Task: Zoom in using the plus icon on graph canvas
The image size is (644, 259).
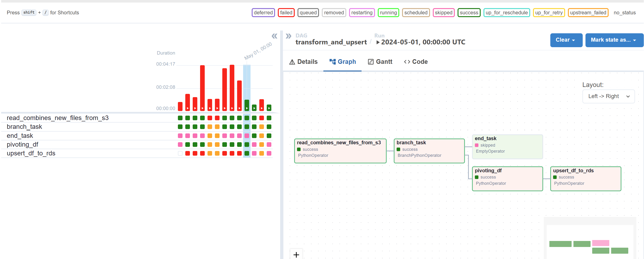Action: pos(296,255)
